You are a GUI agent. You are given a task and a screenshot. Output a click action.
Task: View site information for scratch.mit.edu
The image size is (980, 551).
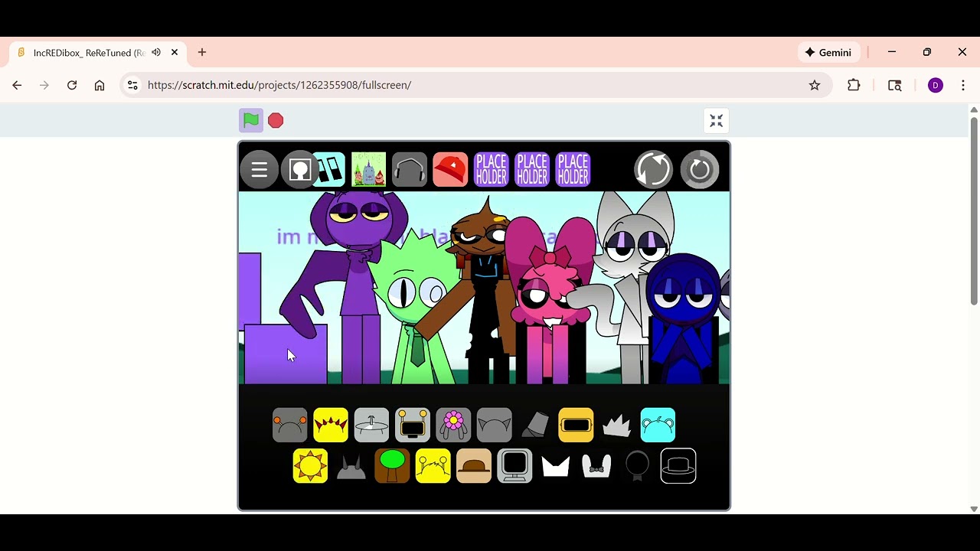click(x=132, y=85)
